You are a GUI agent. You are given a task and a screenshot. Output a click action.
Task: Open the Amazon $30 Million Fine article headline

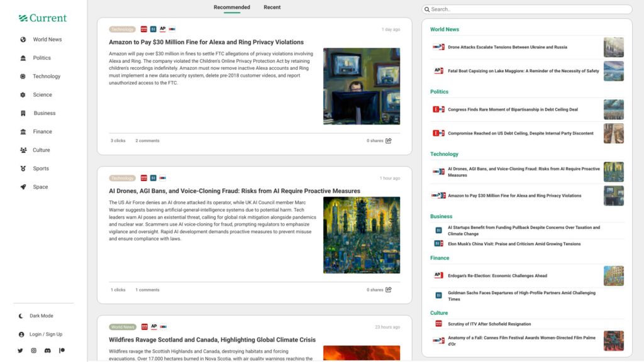click(206, 42)
